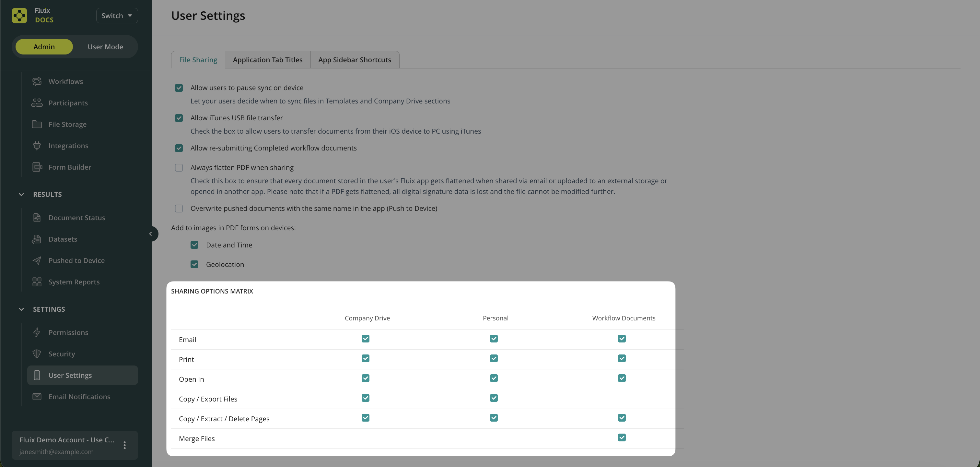Disable Allow iTunes USB file transfer
This screenshot has width=980, height=467.
[179, 118]
